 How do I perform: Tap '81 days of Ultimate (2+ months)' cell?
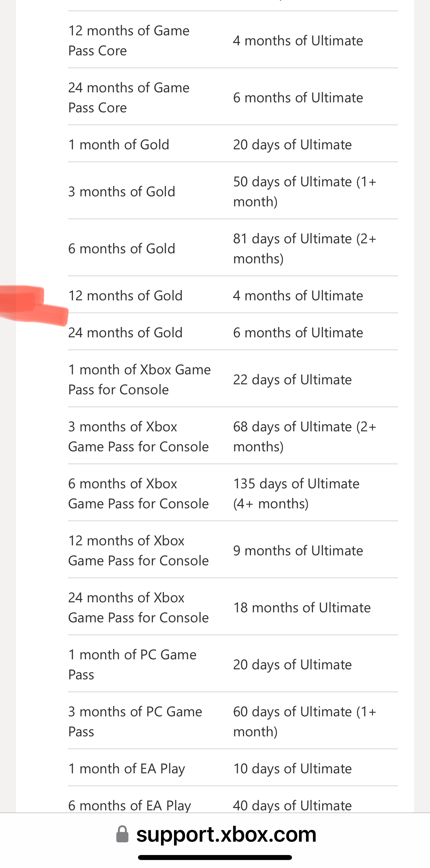click(x=305, y=248)
